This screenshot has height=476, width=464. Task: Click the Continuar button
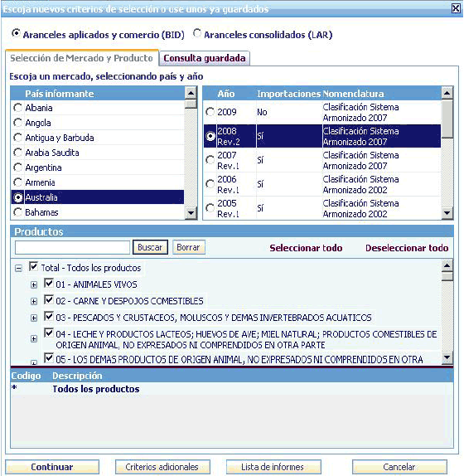pyautogui.click(x=52, y=467)
